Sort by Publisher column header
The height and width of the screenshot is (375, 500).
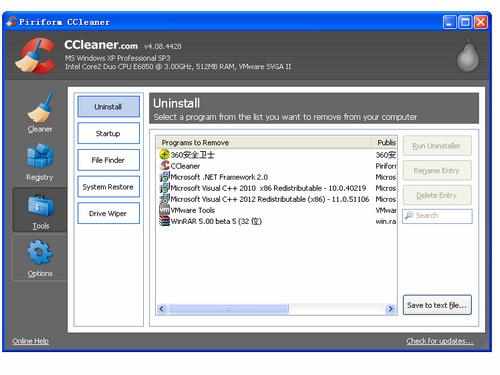pos(385,143)
